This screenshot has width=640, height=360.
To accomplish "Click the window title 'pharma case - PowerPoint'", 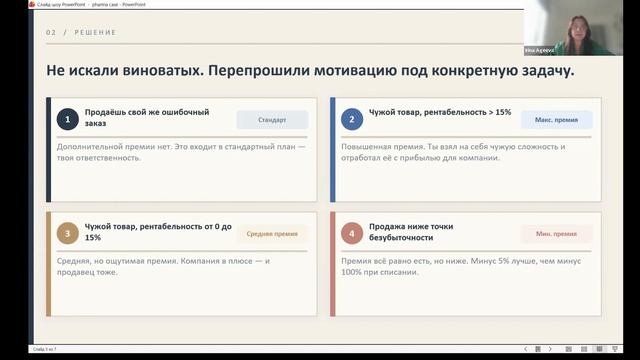I will pyautogui.click(x=119, y=4).
